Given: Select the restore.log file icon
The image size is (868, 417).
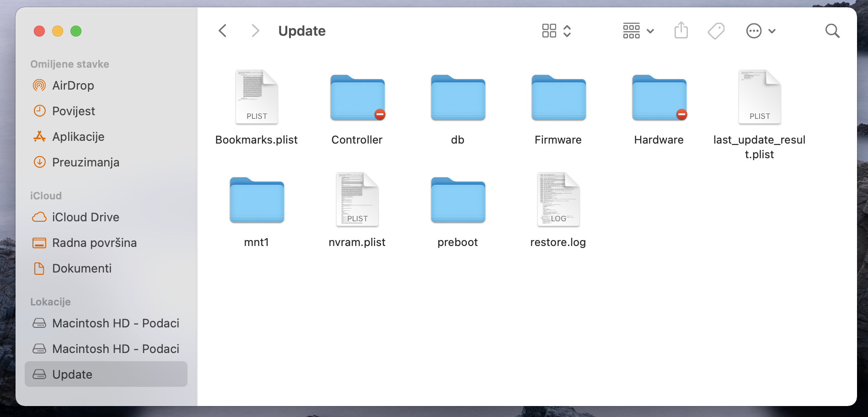Looking at the screenshot, I should point(558,199).
